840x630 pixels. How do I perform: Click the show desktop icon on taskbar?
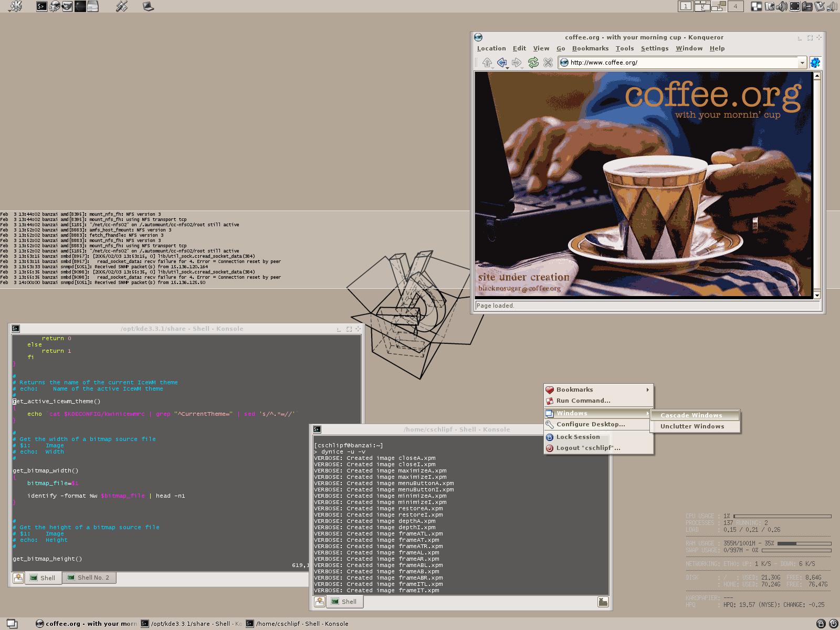pyautogui.click(x=12, y=624)
